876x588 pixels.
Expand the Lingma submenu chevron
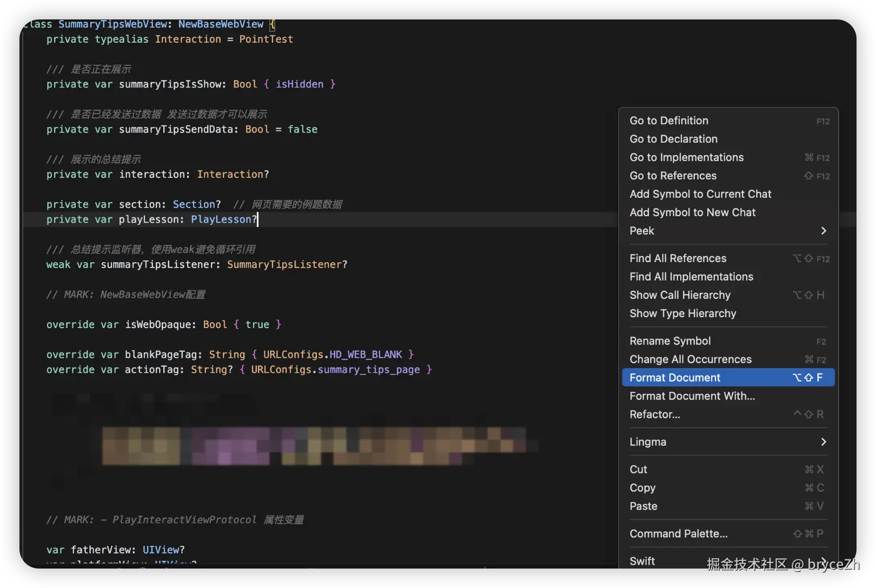823,442
